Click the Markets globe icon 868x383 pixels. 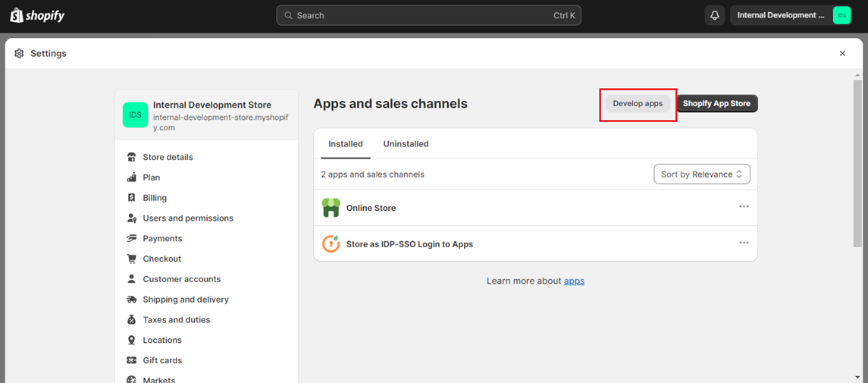click(x=132, y=380)
